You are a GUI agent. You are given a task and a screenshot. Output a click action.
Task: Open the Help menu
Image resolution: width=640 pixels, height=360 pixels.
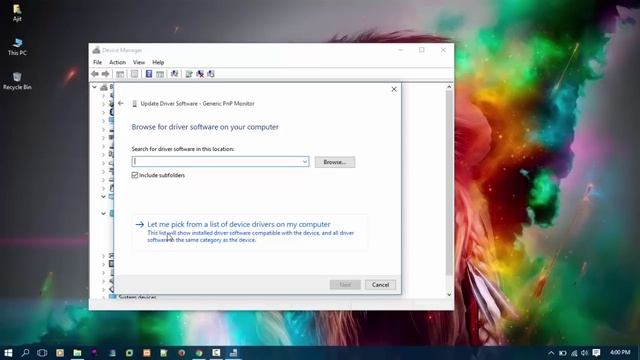158,62
